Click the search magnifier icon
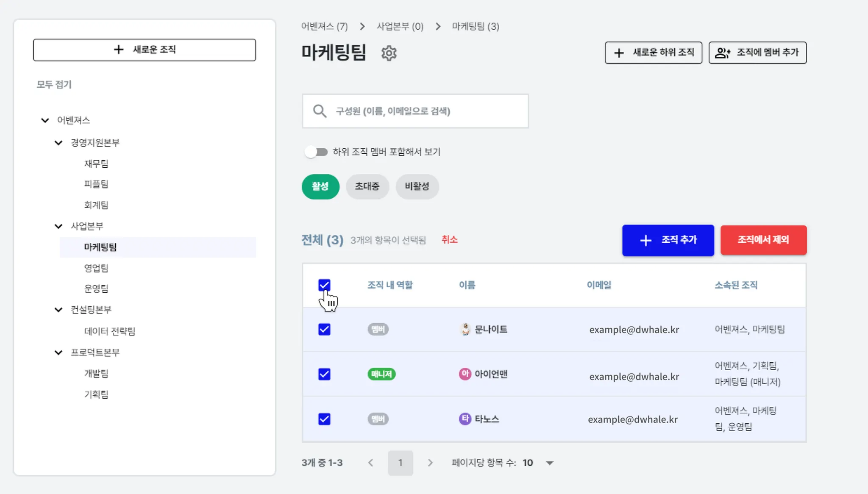This screenshot has height=494, width=868. point(320,111)
